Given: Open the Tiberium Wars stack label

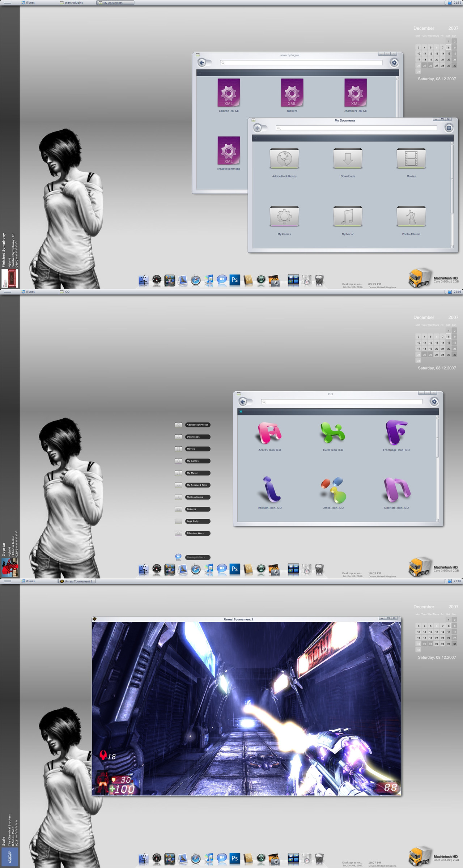Looking at the screenshot, I should tap(197, 533).
